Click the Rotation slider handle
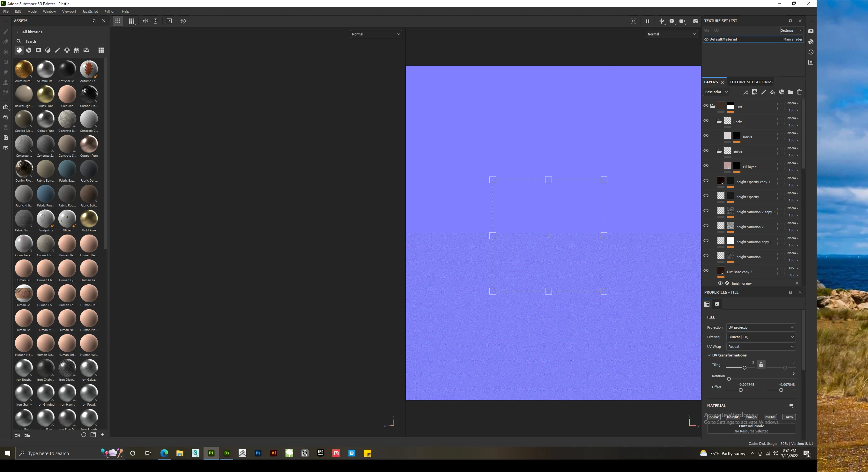This screenshot has width=868, height=472. click(729, 379)
